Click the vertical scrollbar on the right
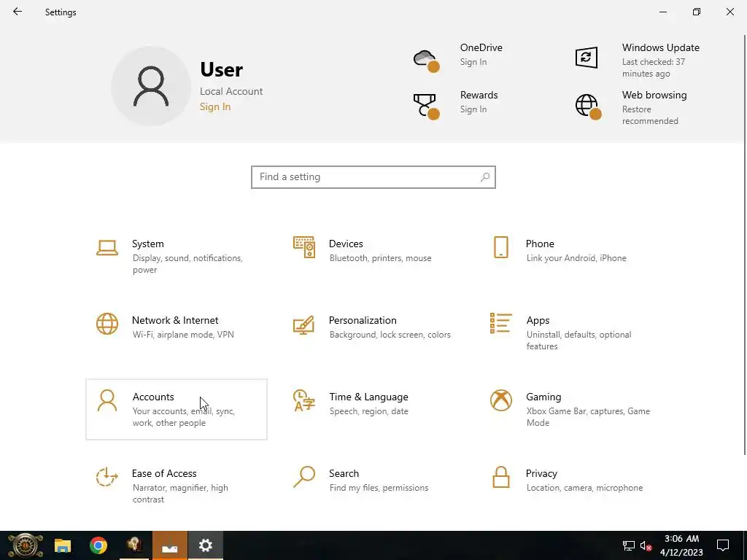This screenshot has height=560, width=747. (744, 244)
